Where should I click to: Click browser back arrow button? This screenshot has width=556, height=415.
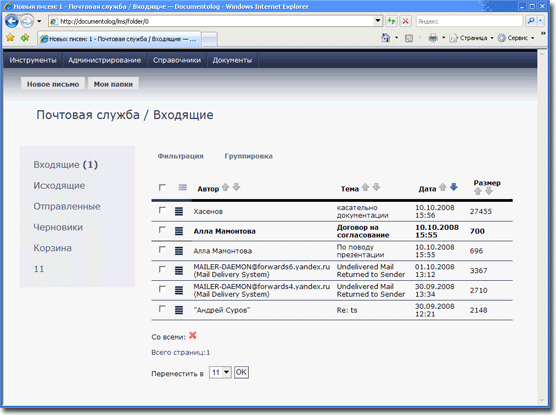(12, 21)
